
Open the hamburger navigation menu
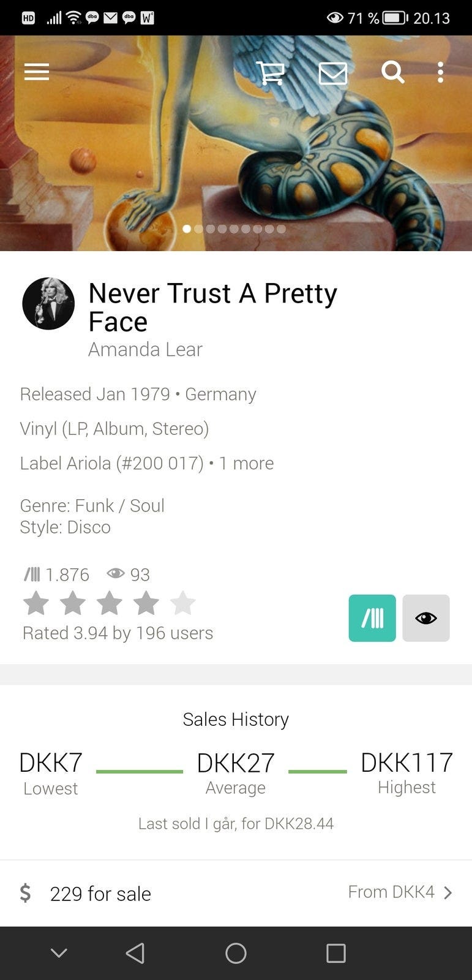[x=37, y=72]
